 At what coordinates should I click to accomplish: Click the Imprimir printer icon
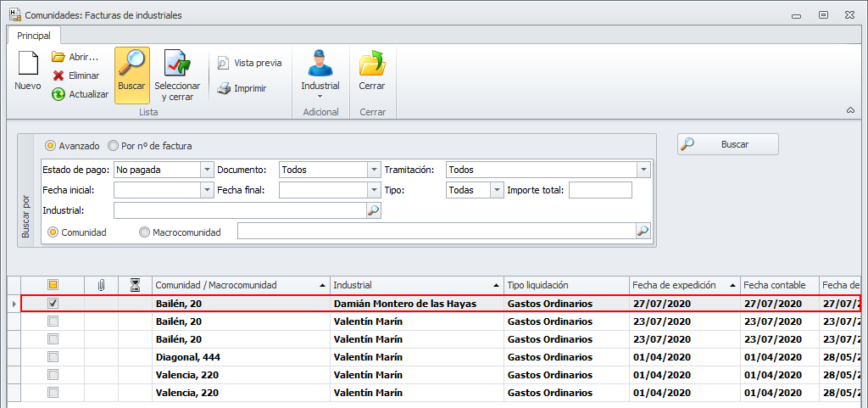click(x=223, y=88)
